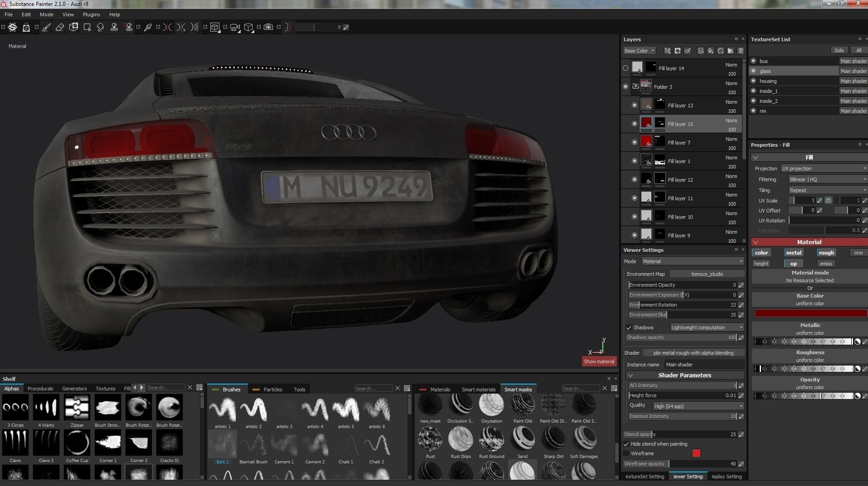Screen dimensions: 868x486
Task: Open Shadows computation quality dropdown
Action: (x=707, y=327)
